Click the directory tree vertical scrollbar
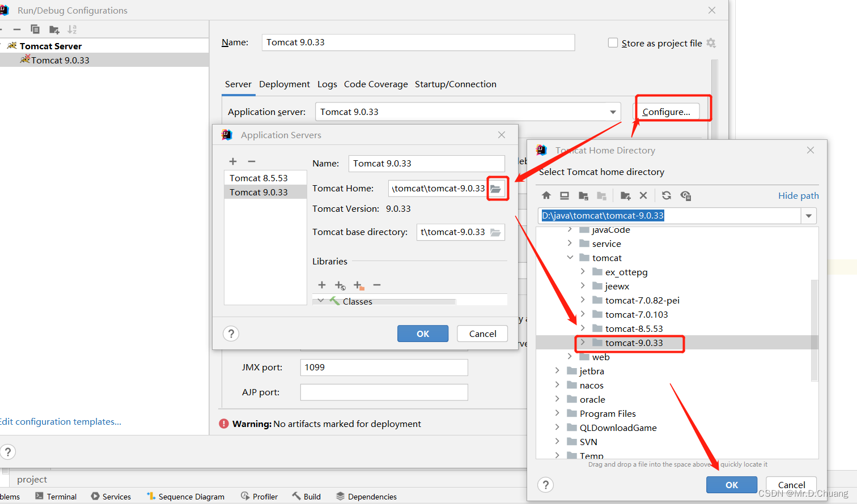The height and width of the screenshot is (504, 857). click(x=814, y=331)
